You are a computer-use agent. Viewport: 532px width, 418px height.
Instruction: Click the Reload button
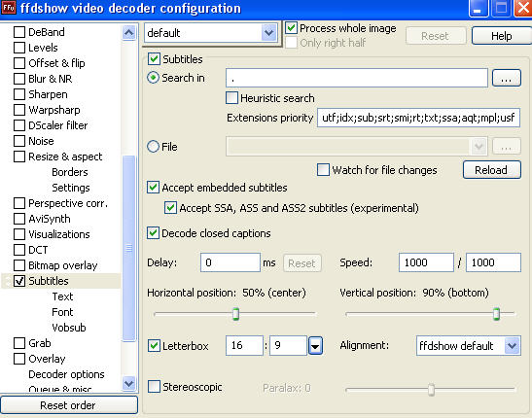tap(491, 169)
